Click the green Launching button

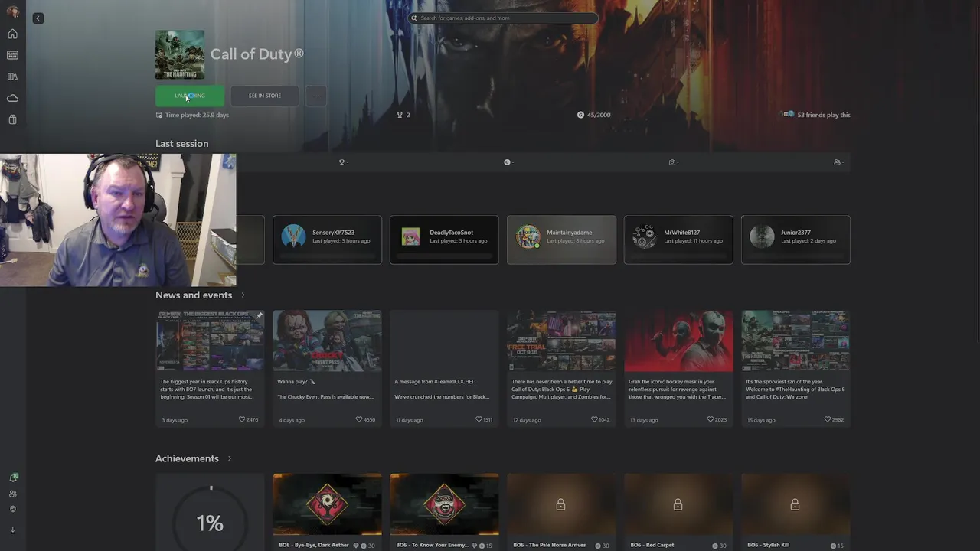coord(190,96)
